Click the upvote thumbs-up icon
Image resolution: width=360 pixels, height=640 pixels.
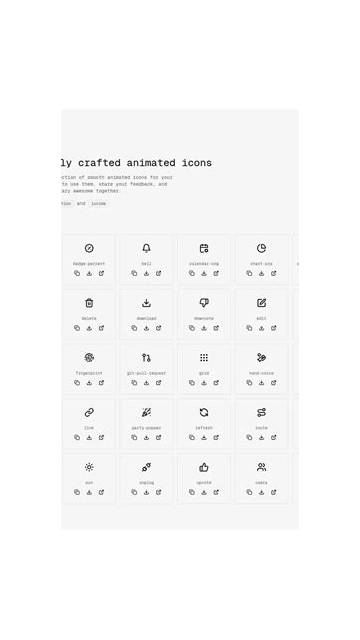204,467
